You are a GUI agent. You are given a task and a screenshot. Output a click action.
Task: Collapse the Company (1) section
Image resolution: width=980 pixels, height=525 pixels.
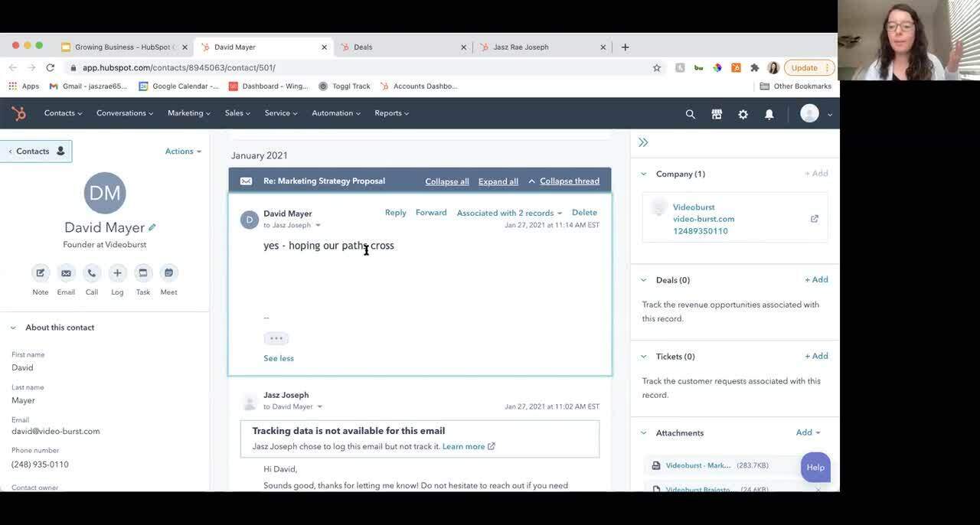[643, 174]
